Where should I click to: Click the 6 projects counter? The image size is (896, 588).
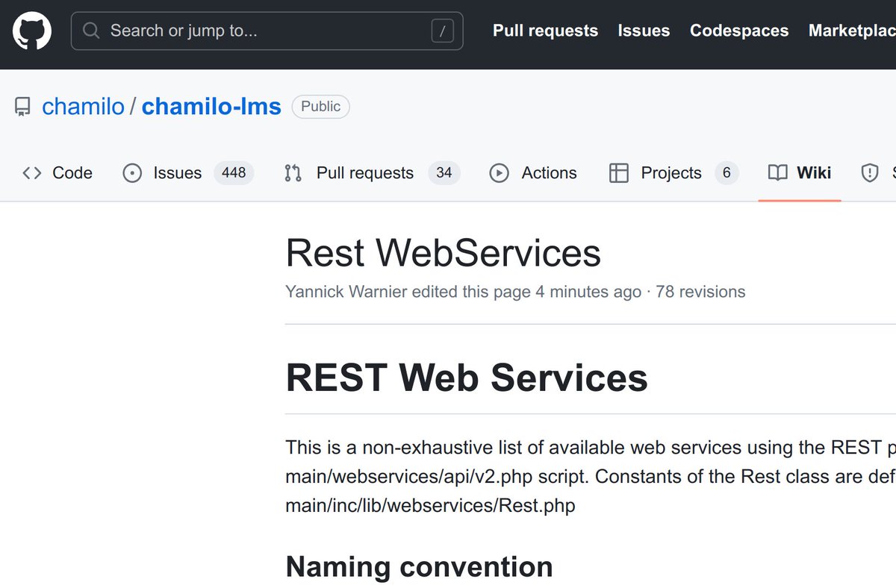click(727, 173)
